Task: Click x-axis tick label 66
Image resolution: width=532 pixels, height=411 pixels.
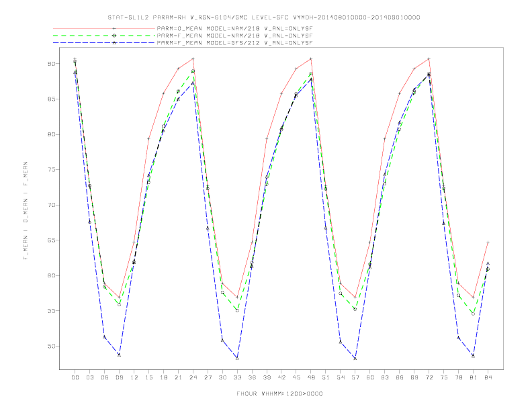Action: pyautogui.click(x=400, y=377)
